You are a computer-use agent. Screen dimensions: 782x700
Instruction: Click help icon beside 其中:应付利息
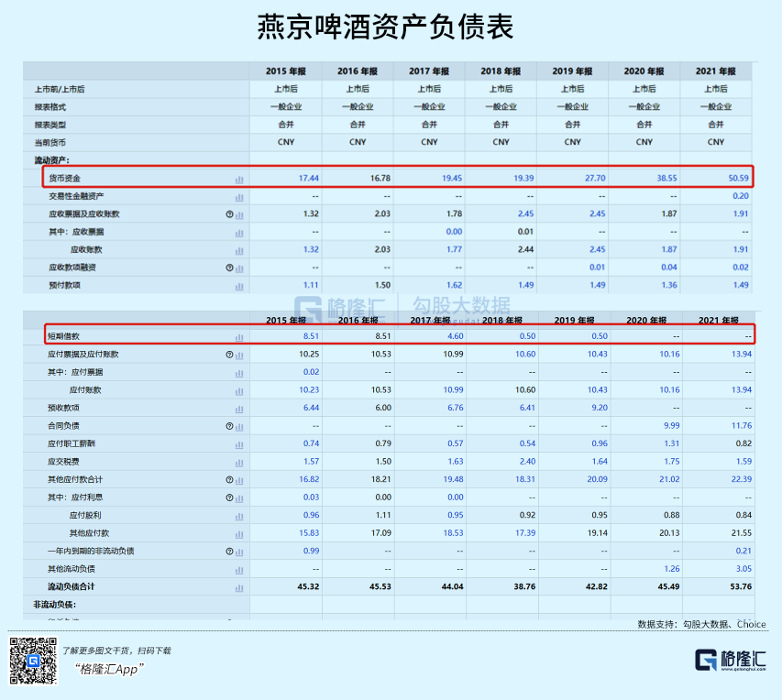point(229,498)
